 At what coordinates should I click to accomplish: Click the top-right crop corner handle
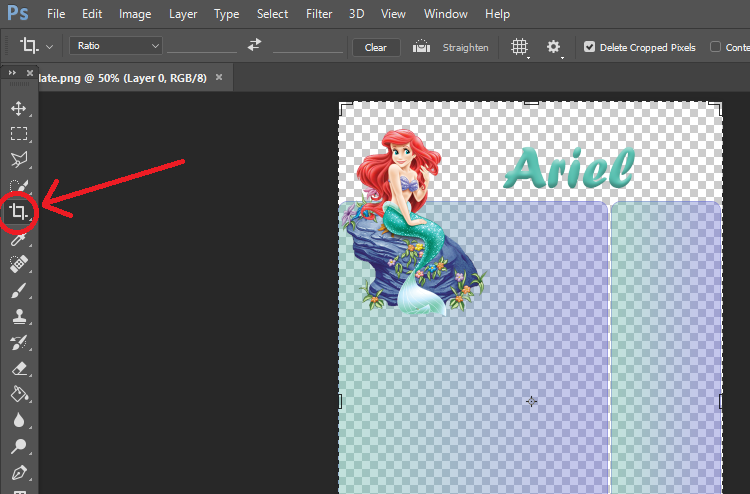(716, 108)
